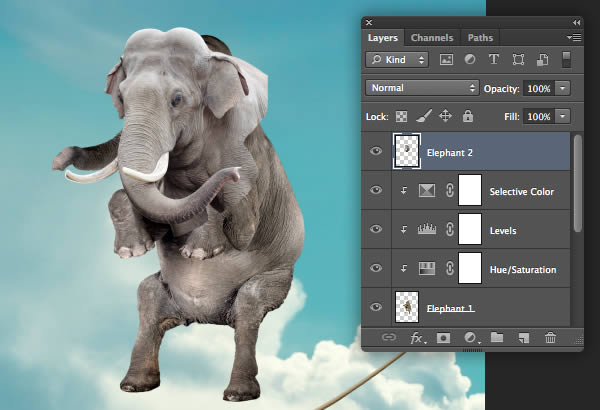Screen dimensions: 600x410
Task: Click the Selective Color adjustment icon
Action: [x=427, y=190]
